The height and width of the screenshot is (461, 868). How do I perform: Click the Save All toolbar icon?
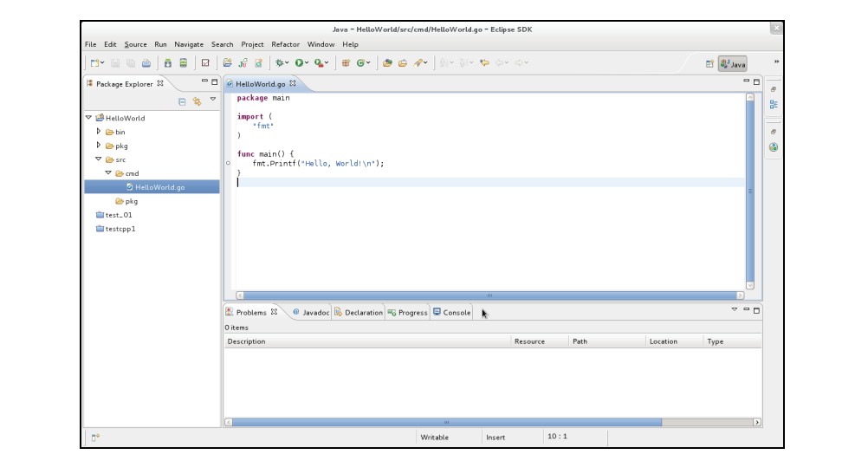131,63
